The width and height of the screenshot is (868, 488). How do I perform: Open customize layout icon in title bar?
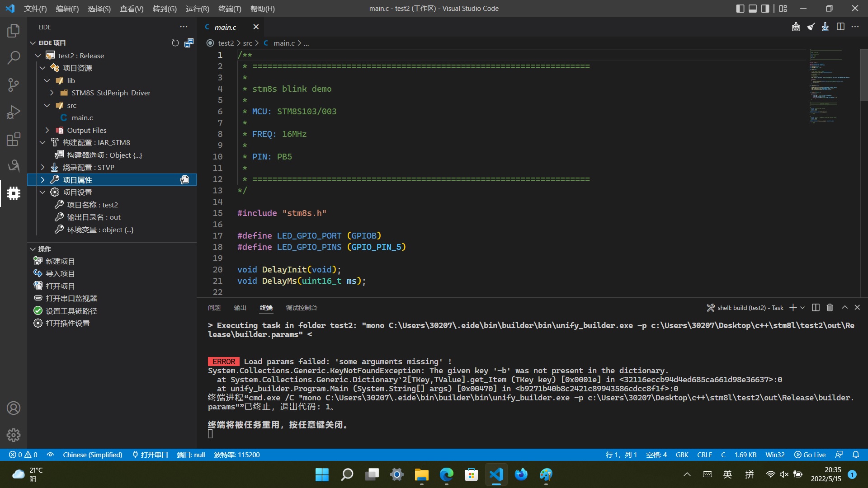click(x=783, y=9)
